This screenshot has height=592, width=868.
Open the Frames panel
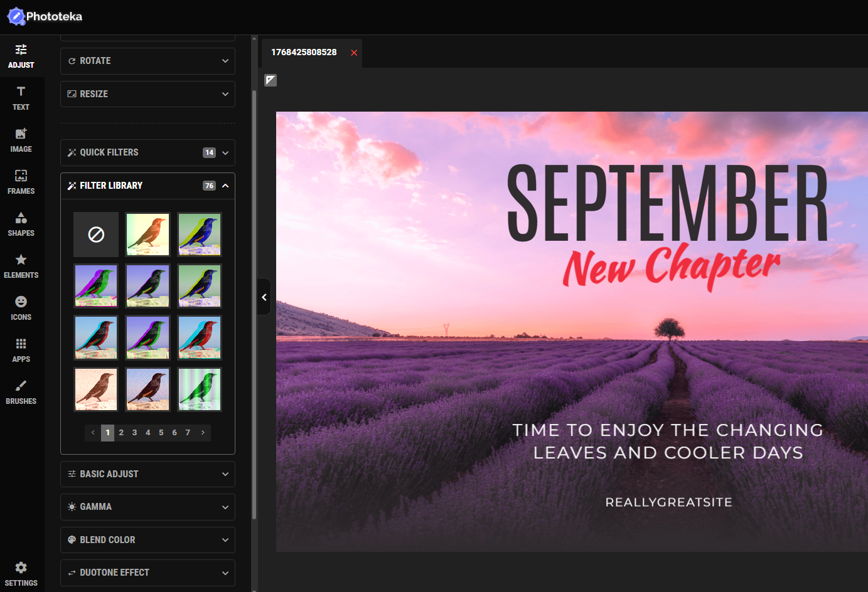21,183
